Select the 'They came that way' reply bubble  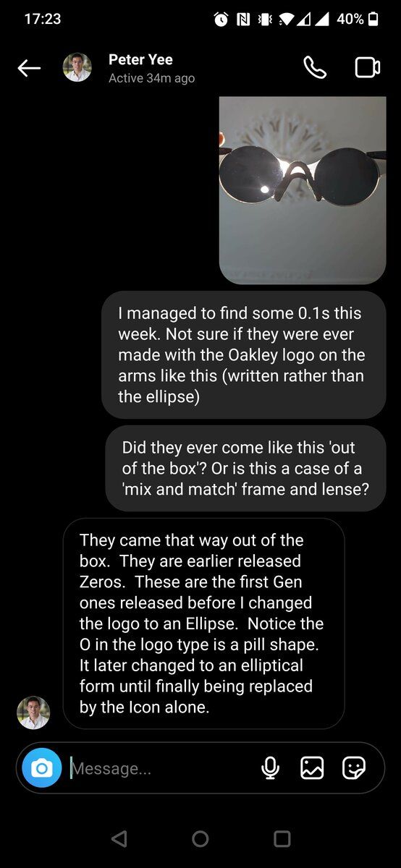(203, 623)
